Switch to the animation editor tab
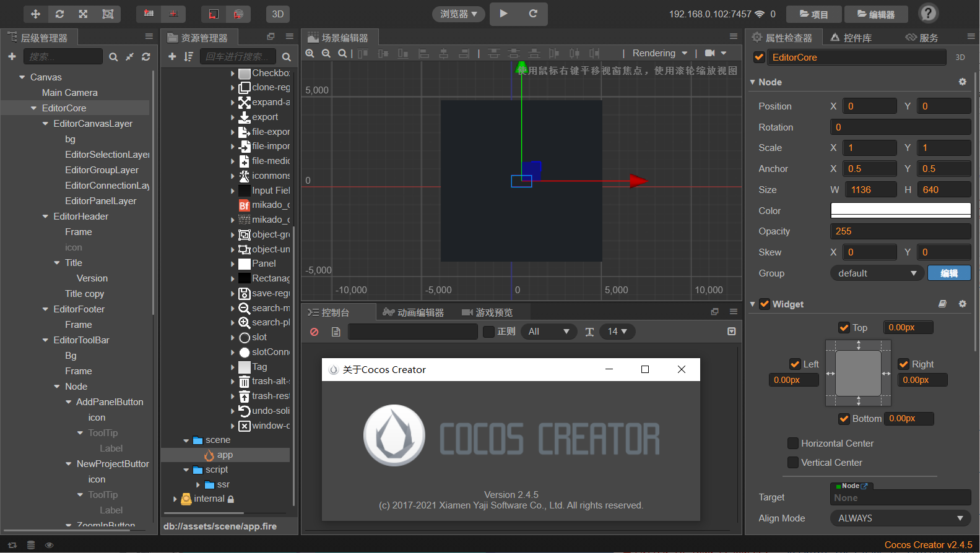Screen dimensions: 980x553 pos(413,312)
